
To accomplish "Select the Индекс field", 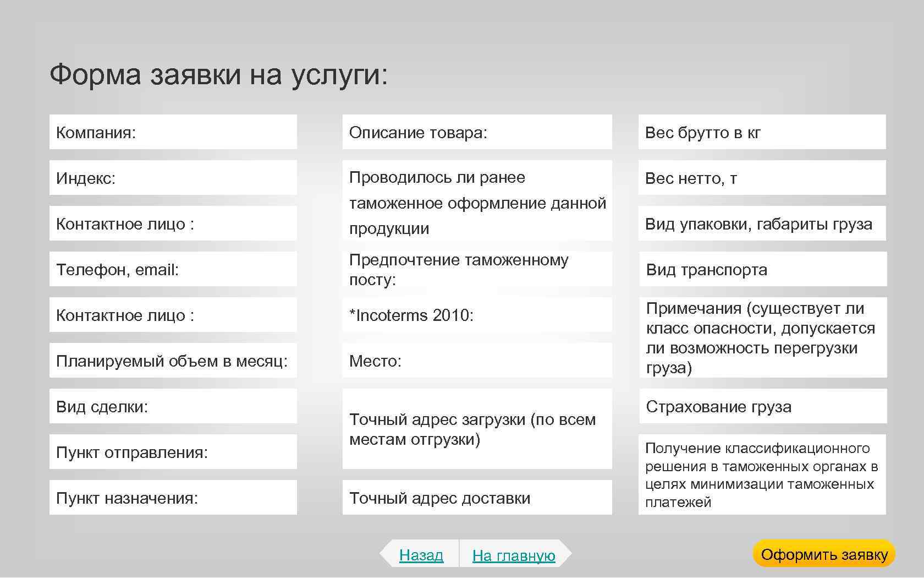I will pyautogui.click(x=173, y=178).
